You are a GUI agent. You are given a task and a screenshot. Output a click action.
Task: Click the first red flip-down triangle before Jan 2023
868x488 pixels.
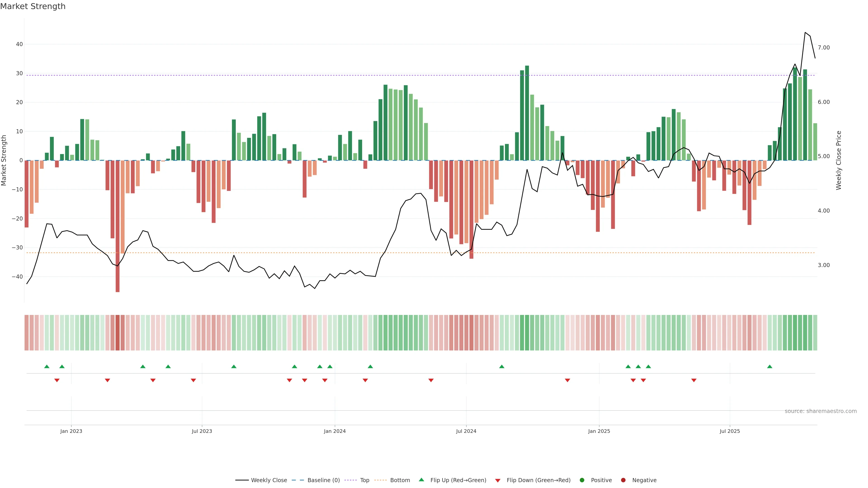click(x=57, y=380)
